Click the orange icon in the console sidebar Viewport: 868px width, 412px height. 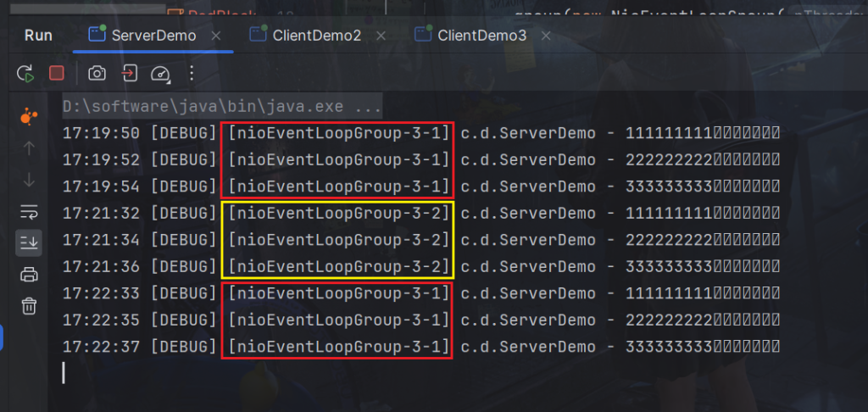coord(29,116)
